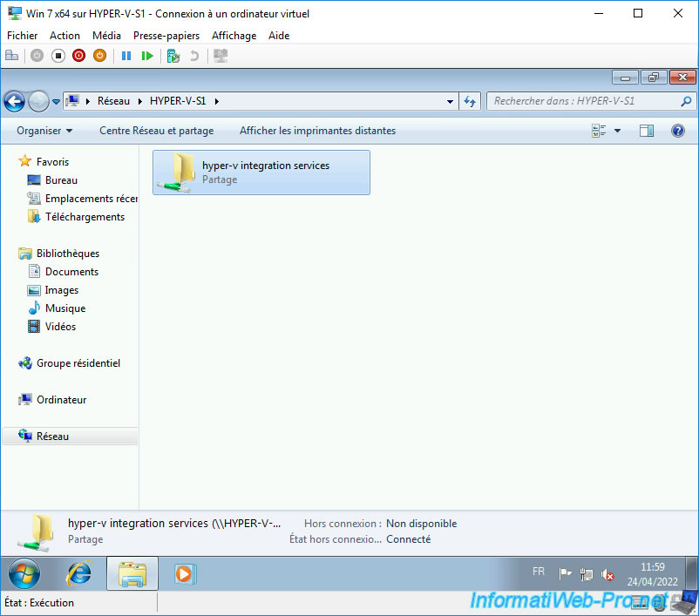Click the search magnifier icon
The width and height of the screenshot is (699, 616).
click(x=686, y=101)
